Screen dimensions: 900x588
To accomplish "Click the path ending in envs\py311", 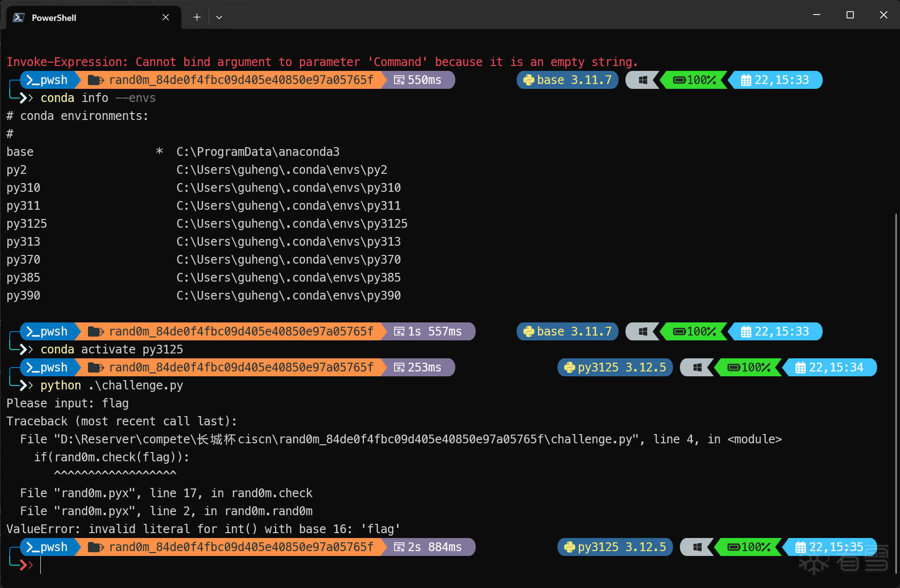I will pos(289,206).
